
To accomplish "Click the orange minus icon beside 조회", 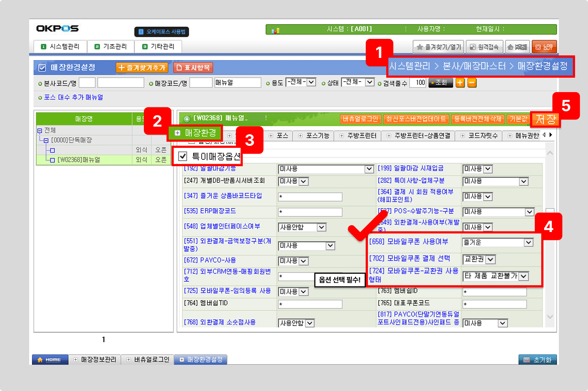I will click(x=472, y=83).
